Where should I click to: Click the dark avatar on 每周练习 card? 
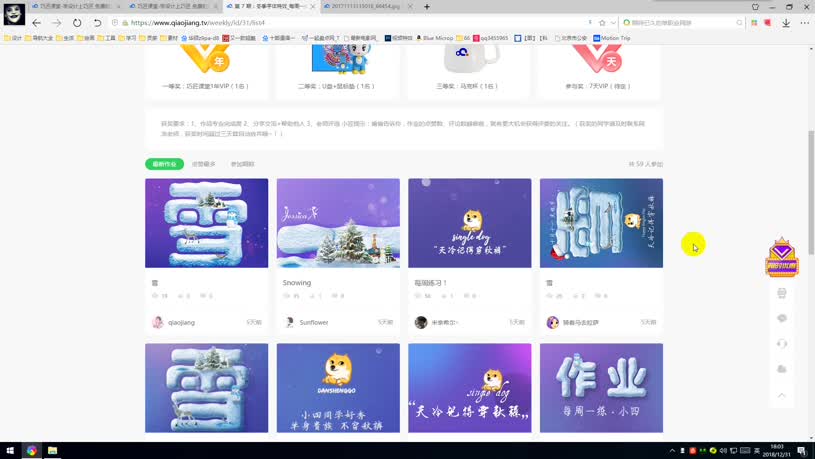[421, 322]
